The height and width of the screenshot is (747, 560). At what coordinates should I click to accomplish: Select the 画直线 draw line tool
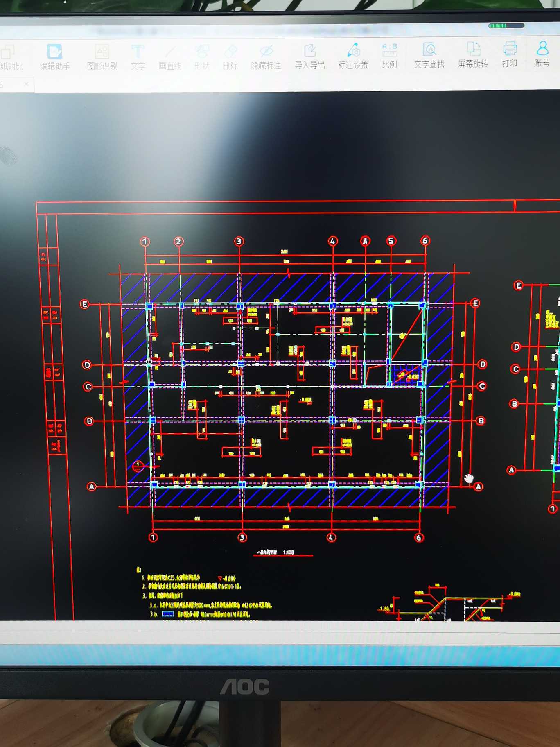[170, 57]
